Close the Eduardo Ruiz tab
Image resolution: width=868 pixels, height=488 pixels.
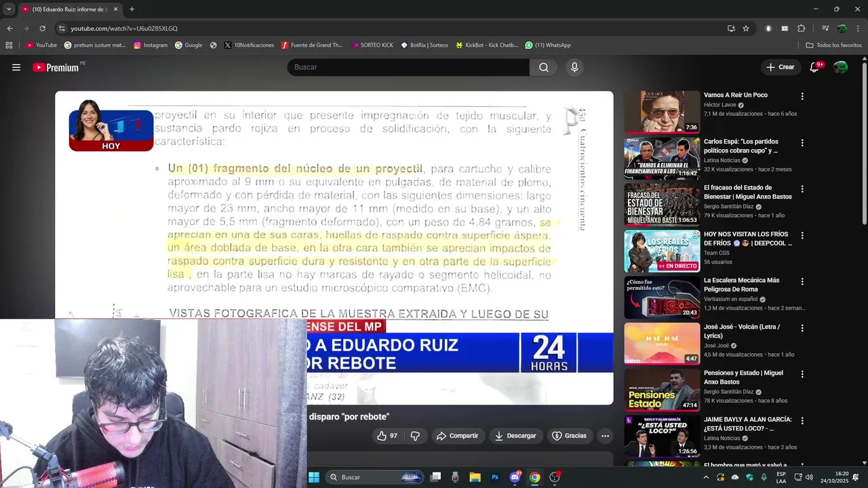coord(115,9)
